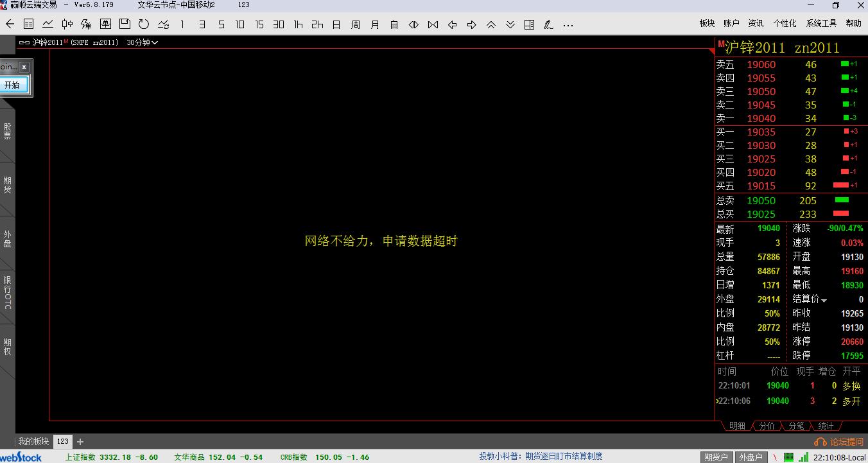Switch to the 分价 tab

tap(767, 426)
